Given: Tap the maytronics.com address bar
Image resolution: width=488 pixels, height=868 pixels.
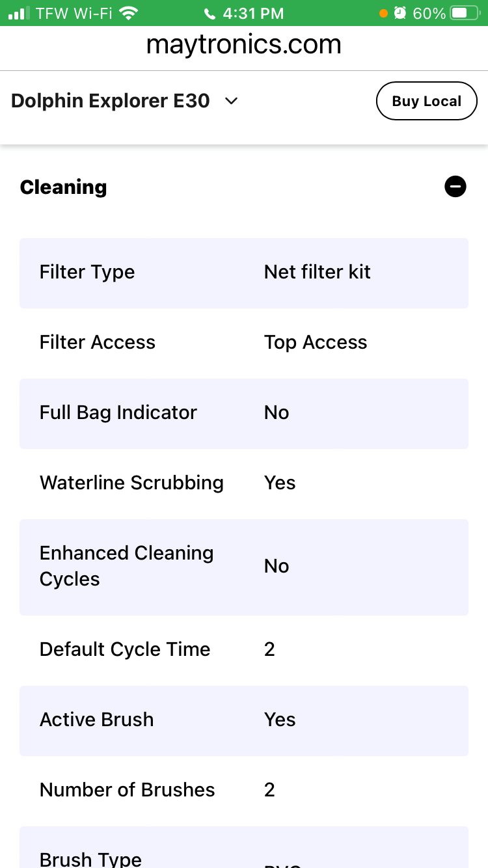Looking at the screenshot, I should [x=244, y=44].
